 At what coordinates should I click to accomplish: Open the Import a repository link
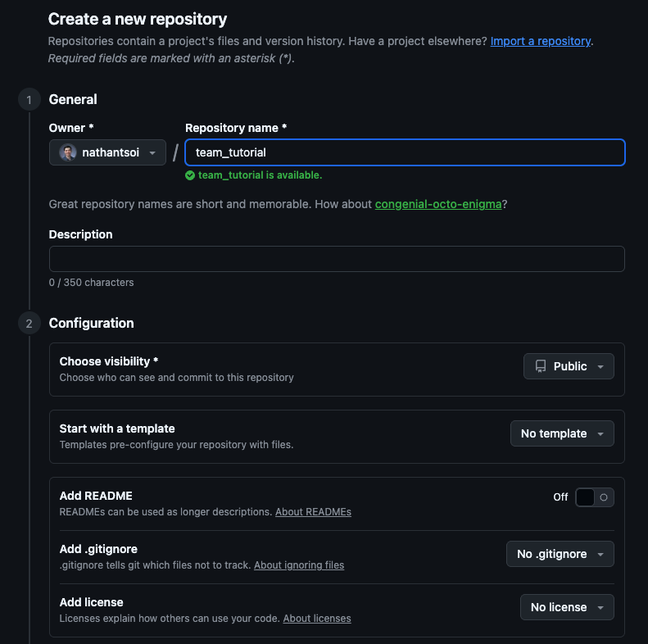(x=540, y=41)
